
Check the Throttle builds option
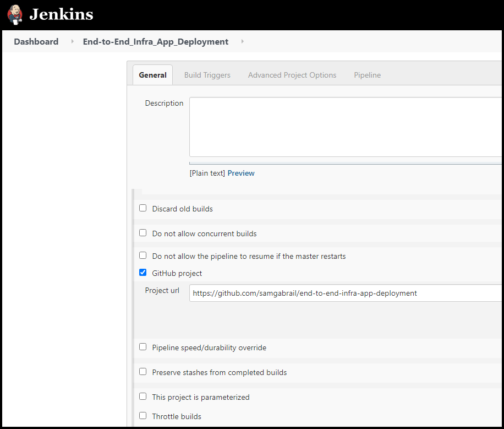tap(143, 416)
